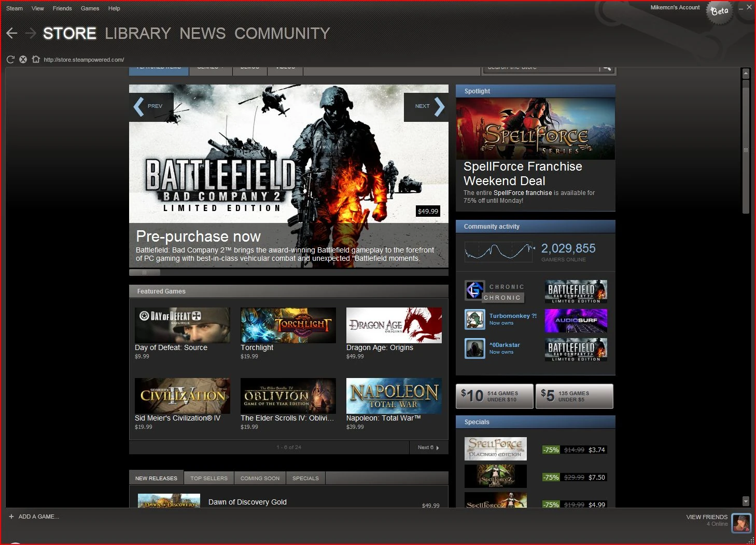Open the Battlefield thumbnail in Chronic's row
Image resolution: width=756 pixels, height=545 pixels.
[x=576, y=291]
